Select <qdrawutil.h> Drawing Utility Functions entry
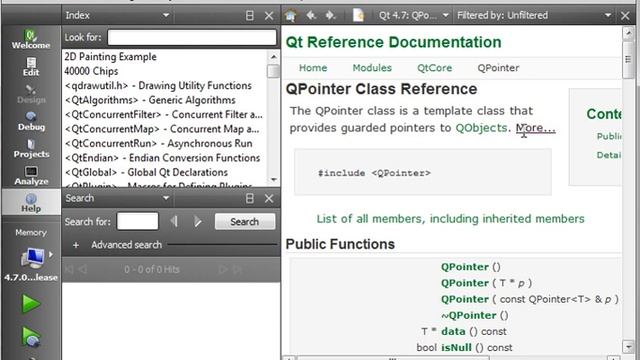This screenshot has width=640, height=360. [x=158, y=86]
